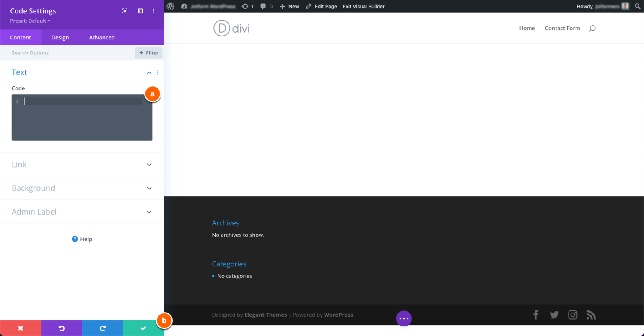
Task: Click the purple more-options dot button at page bottom
Action: (404, 318)
